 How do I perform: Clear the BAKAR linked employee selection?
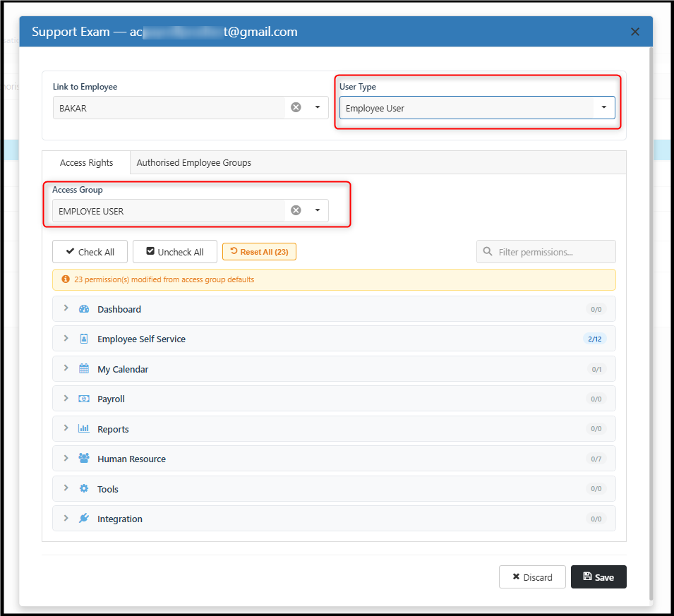(296, 107)
